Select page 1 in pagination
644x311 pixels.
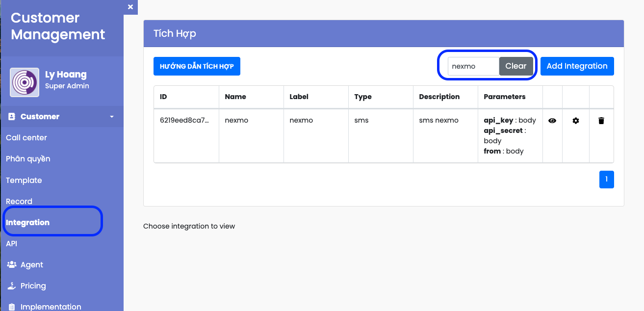[x=606, y=180]
